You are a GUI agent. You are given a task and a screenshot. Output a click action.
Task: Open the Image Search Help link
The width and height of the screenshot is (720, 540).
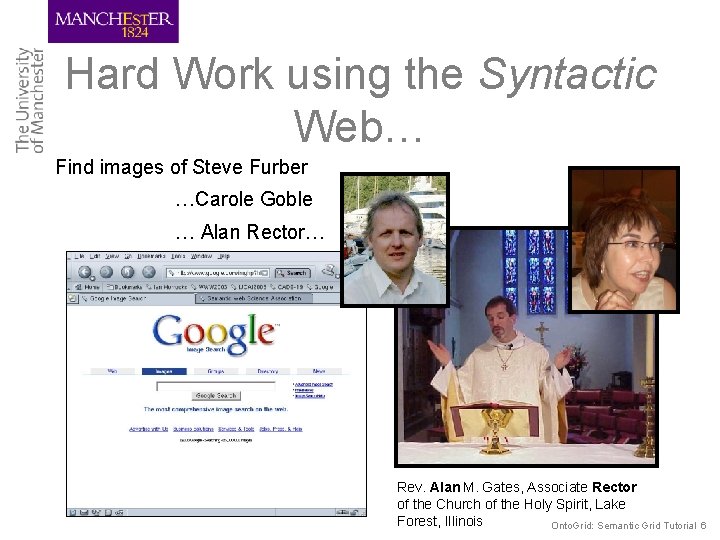310,396
